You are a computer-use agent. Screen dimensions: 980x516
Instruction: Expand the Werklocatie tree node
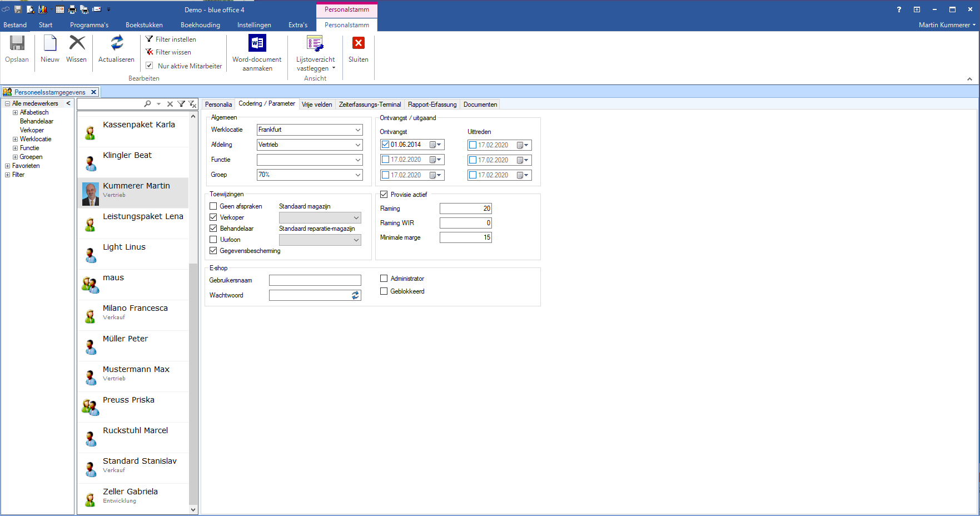point(16,139)
